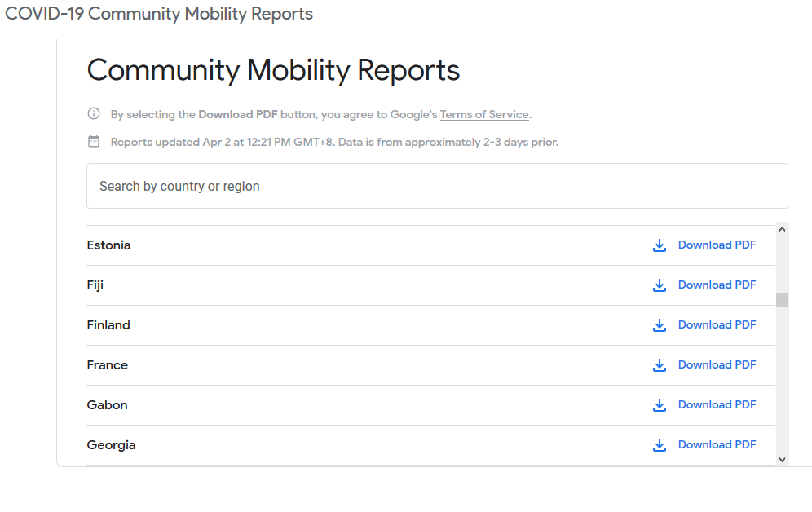Click Finland's download arrow icon

[660, 325]
